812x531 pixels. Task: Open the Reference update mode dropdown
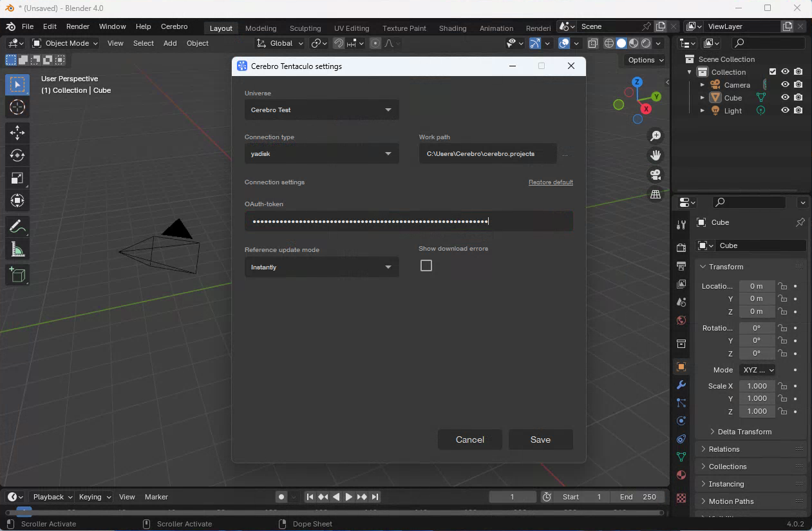322,267
